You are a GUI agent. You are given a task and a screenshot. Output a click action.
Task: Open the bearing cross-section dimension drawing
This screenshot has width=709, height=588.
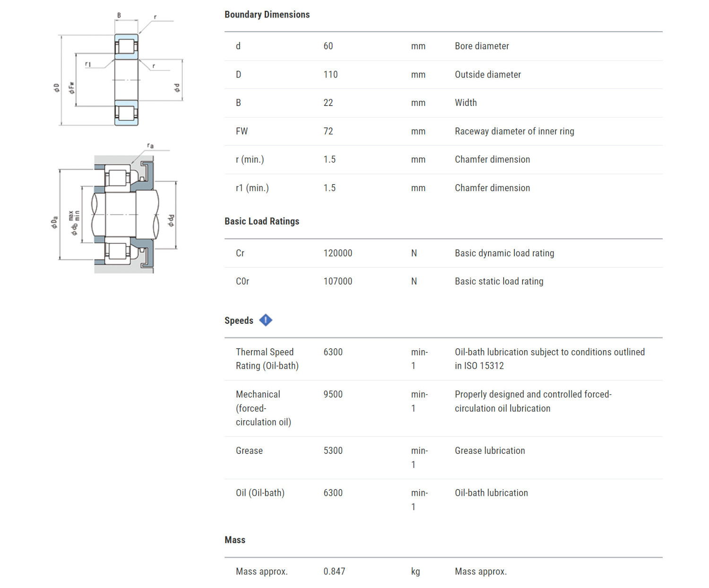[118, 73]
